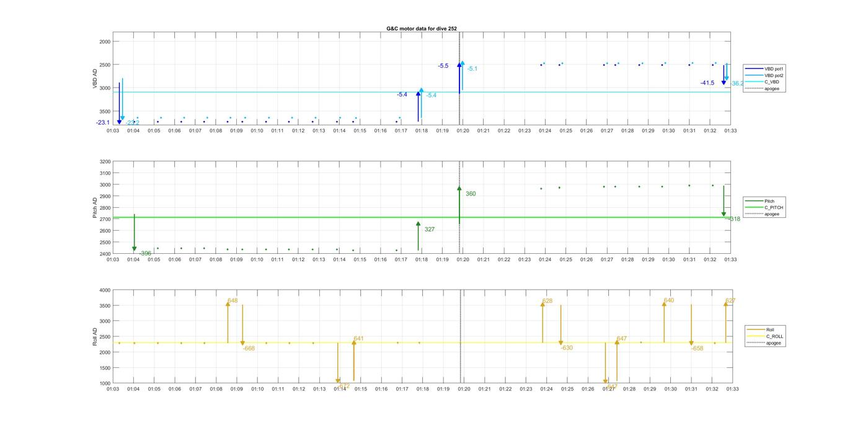This screenshot has width=868, height=430.
Task: Click the '-23.1' VBD data label
Action: click(103, 123)
